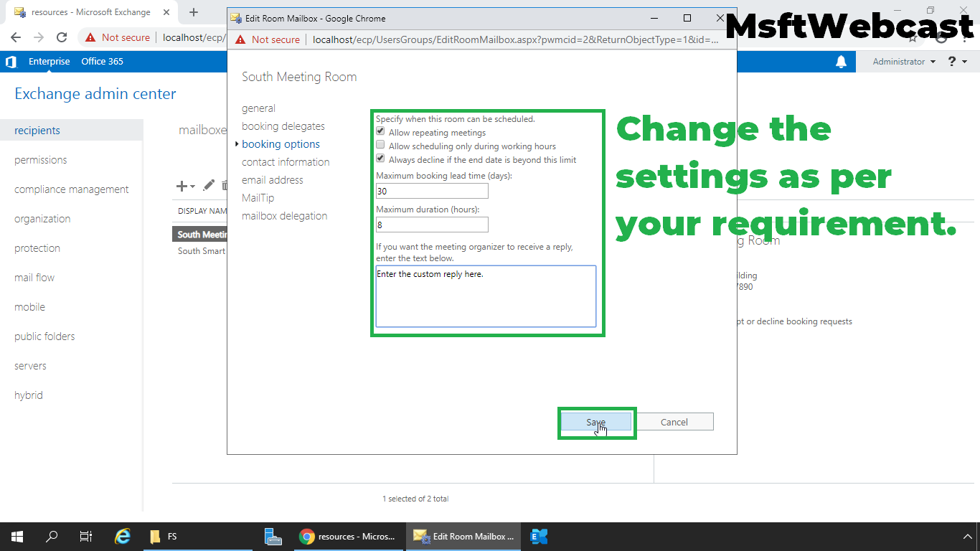The height and width of the screenshot is (551, 980).
Task: Open servers in the sidebar
Action: (x=30, y=366)
